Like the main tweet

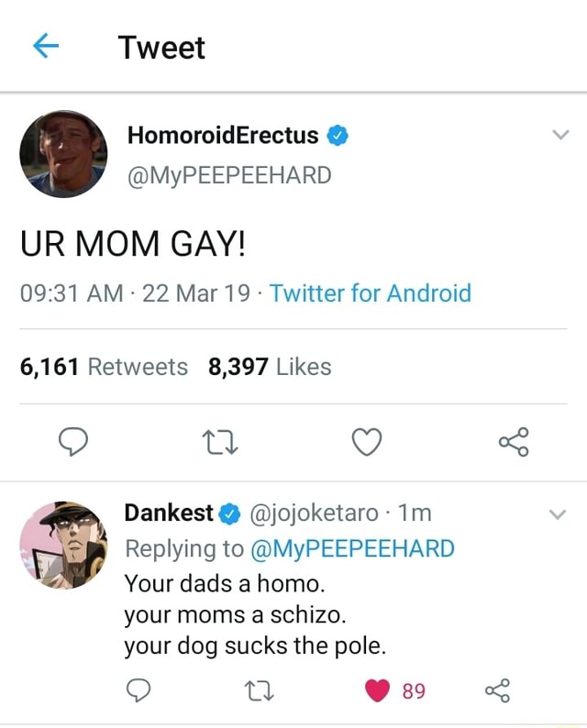[x=367, y=443]
